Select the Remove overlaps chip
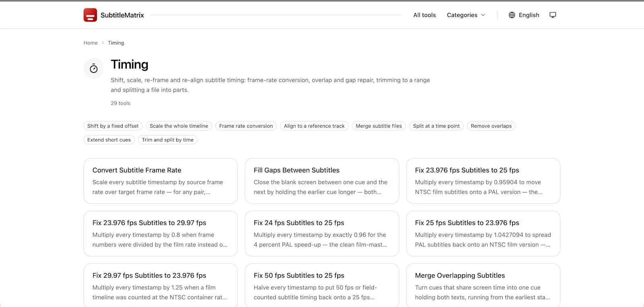Screen dimensions: 644x307 point(491,126)
